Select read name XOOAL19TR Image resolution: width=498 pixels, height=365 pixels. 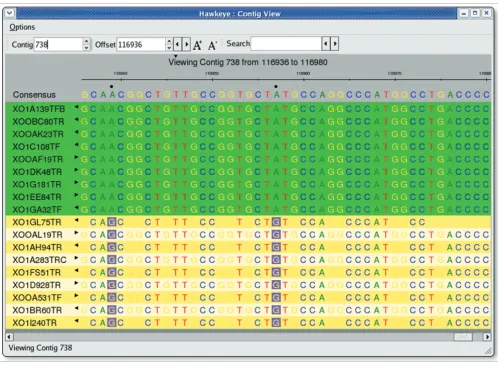click(37, 235)
